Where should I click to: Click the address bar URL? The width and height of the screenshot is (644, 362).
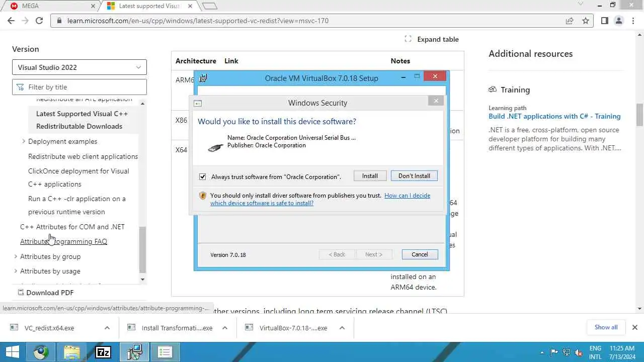[198, 21]
